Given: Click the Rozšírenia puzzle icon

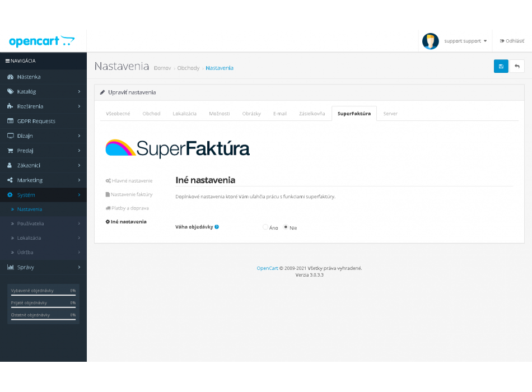Looking at the screenshot, I should coord(10,106).
